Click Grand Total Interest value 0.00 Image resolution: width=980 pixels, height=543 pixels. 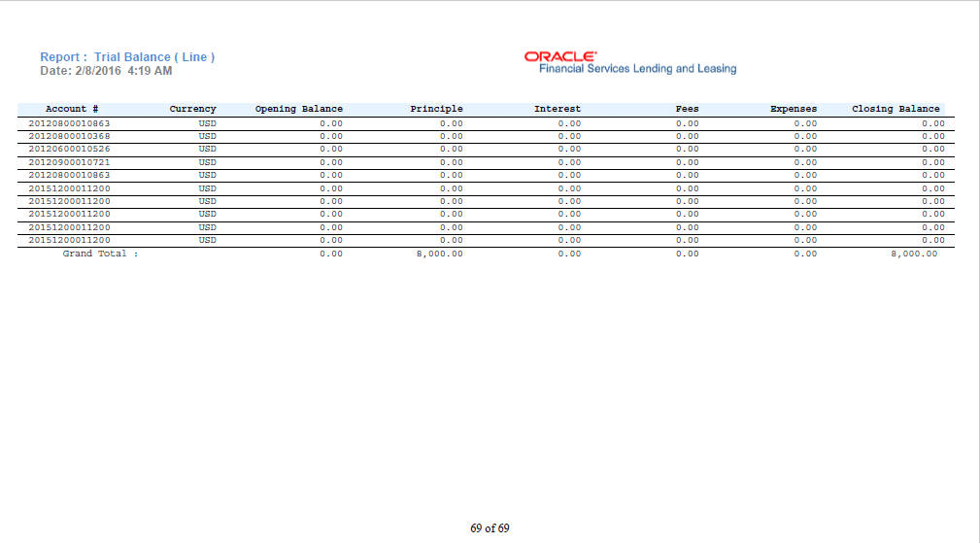point(569,255)
